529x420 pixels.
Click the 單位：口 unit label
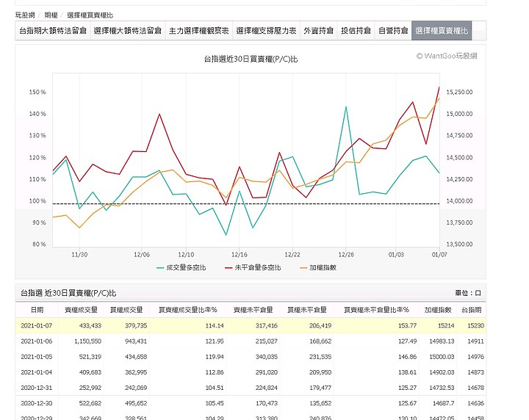tap(467, 293)
